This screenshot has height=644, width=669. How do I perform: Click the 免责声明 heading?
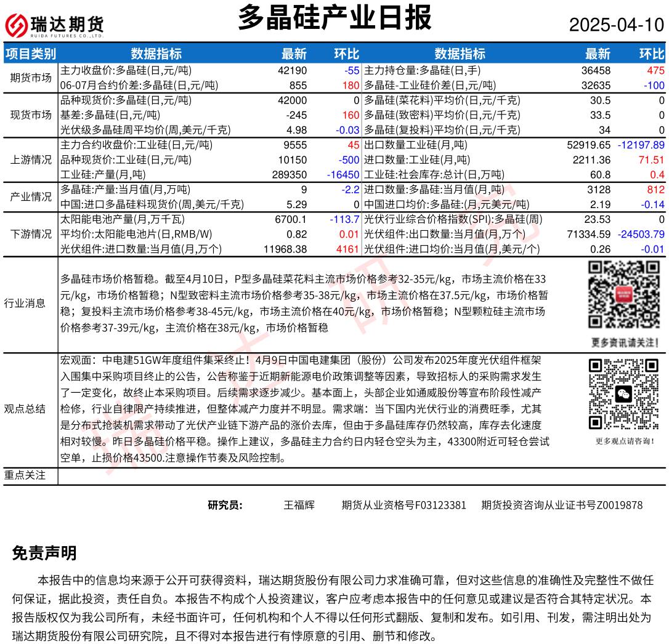click(x=44, y=553)
